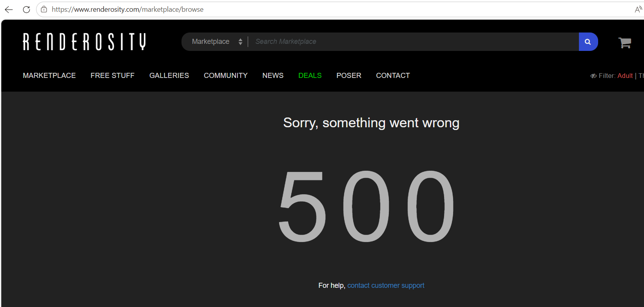Open the shopping cart
644x307 pixels.
tap(625, 42)
